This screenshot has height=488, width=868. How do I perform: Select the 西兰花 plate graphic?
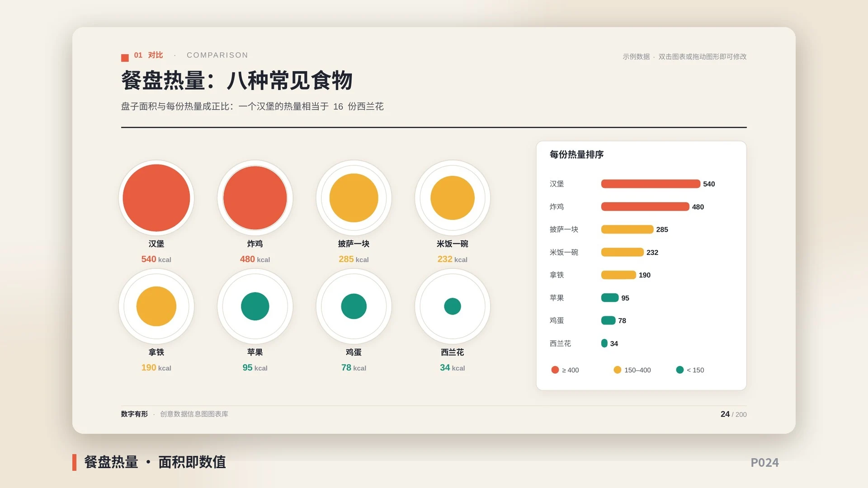[453, 306]
